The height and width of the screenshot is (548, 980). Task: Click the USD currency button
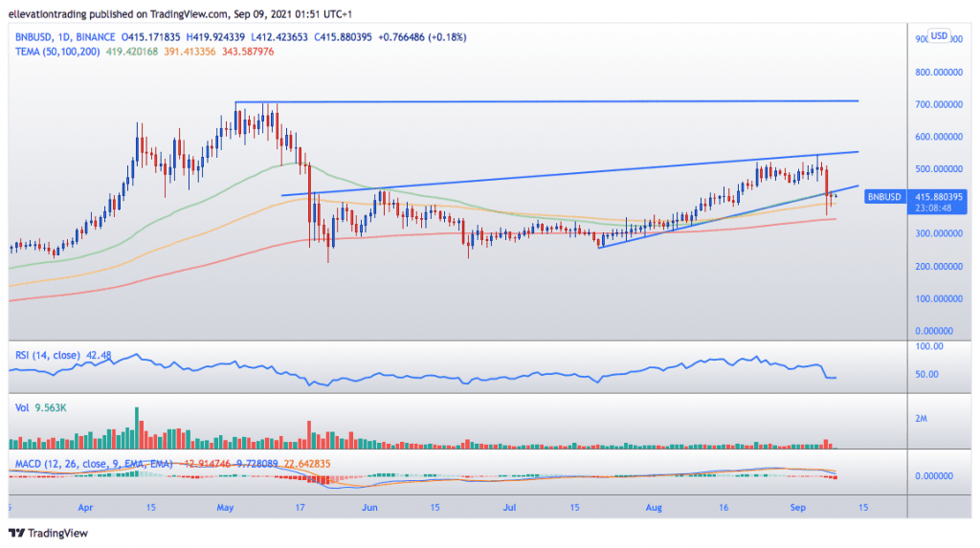pyautogui.click(x=939, y=36)
